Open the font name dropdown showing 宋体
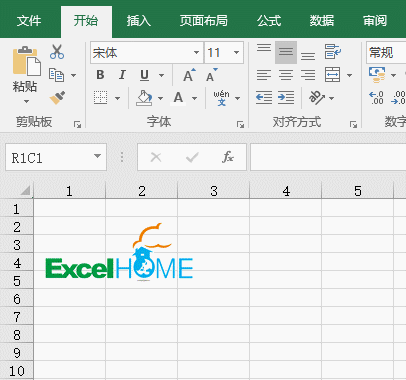Viewport: 406px width, 380px height. click(196, 52)
